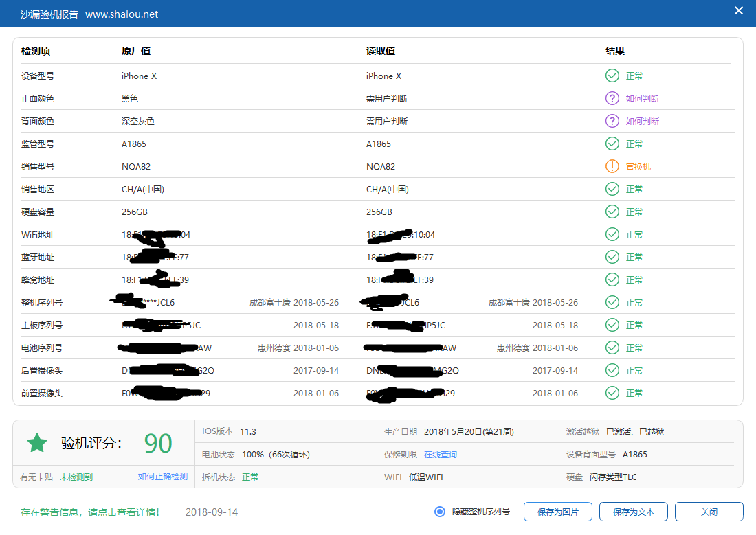The height and width of the screenshot is (535, 756).
Task: Click the green check icon for 销售地区 row
Action: click(612, 189)
